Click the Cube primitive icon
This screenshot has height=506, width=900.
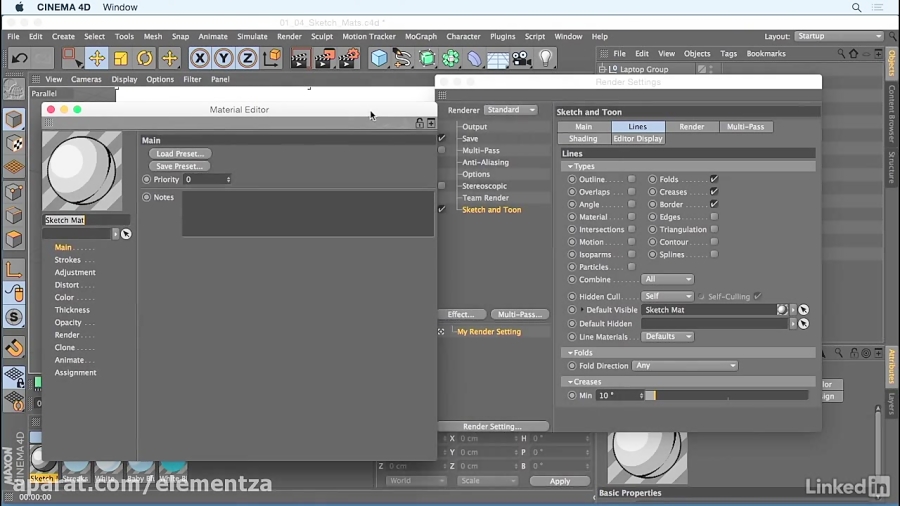[379, 59]
